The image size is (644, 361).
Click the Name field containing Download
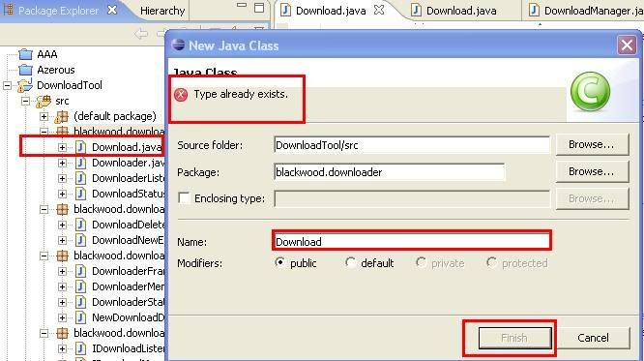coord(412,241)
